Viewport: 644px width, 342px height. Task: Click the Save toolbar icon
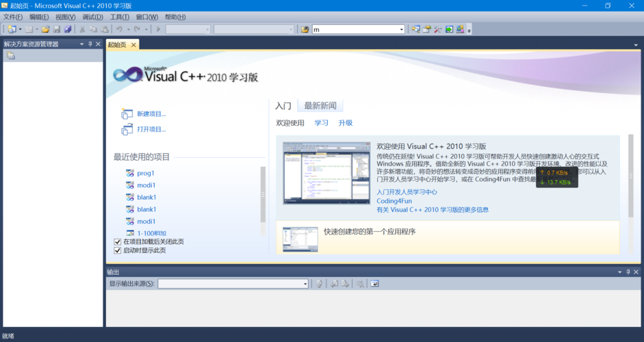57,29
